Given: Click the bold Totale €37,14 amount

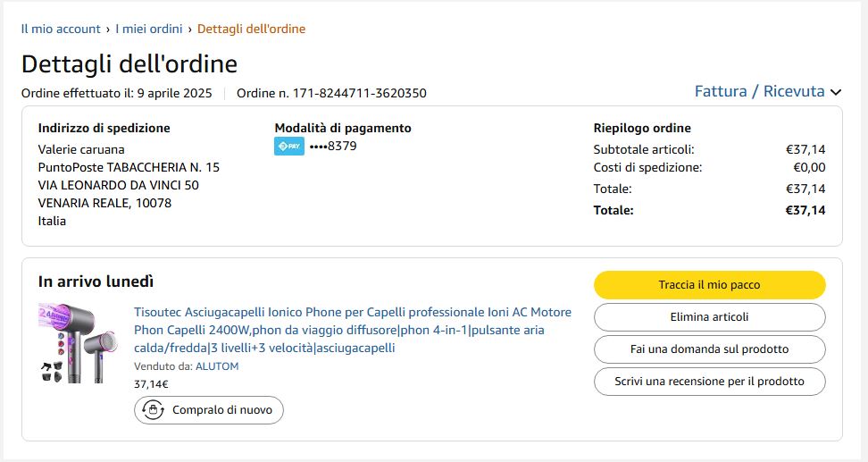Looking at the screenshot, I should point(805,211).
